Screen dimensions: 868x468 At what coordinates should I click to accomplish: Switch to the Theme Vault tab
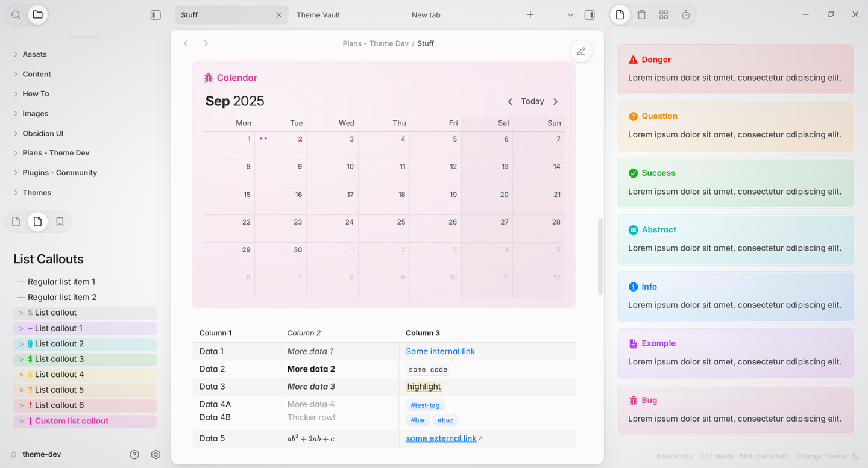pos(318,14)
